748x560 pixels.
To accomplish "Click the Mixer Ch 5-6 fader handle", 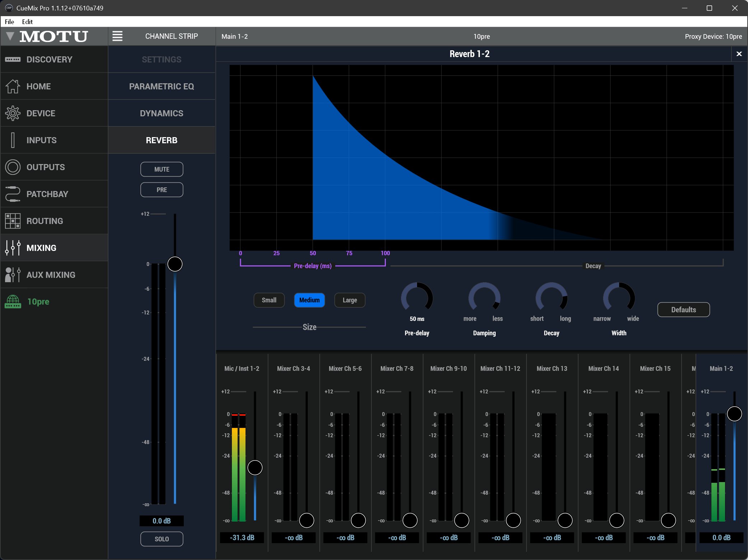I will (x=358, y=520).
